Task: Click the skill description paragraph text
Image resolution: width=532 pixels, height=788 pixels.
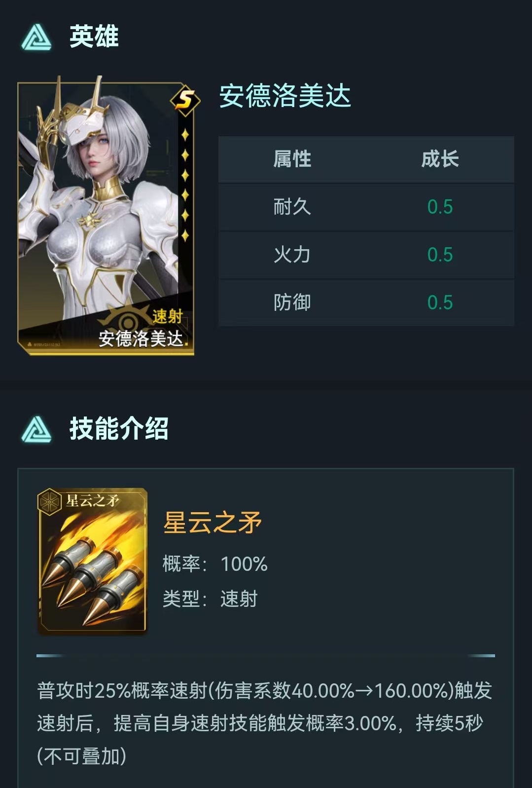Action: [x=265, y=723]
